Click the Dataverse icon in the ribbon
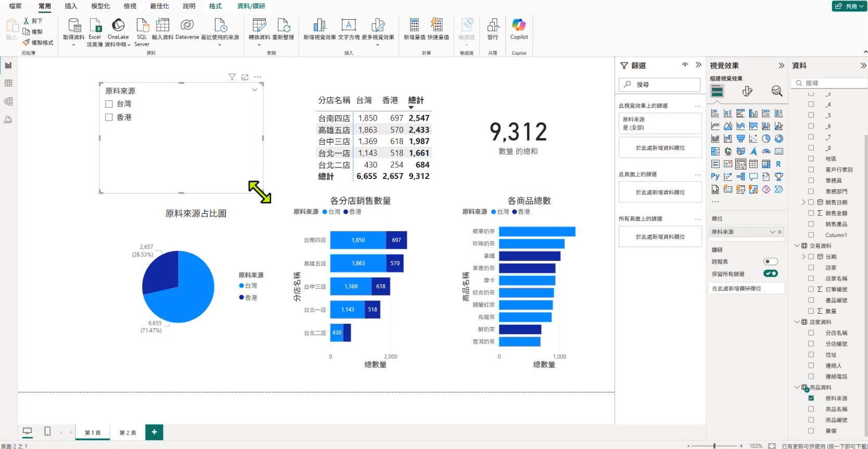868x449 pixels. point(187,25)
